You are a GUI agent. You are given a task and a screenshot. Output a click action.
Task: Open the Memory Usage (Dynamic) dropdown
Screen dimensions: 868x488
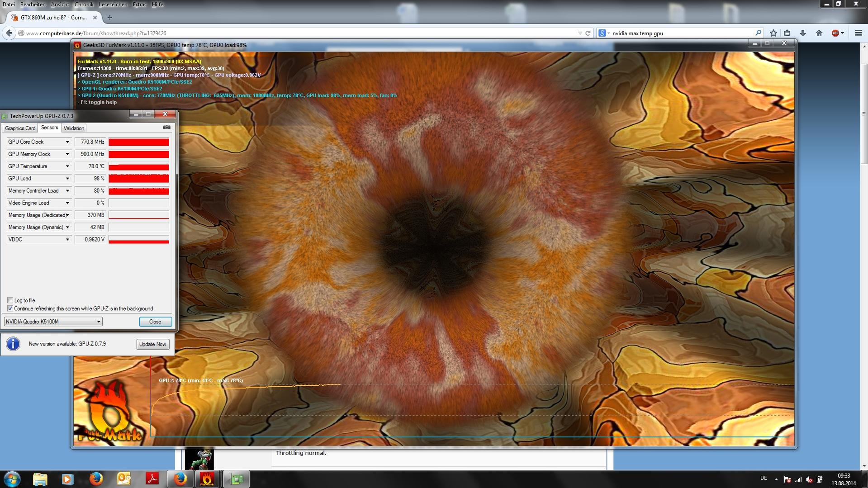click(67, 227)
